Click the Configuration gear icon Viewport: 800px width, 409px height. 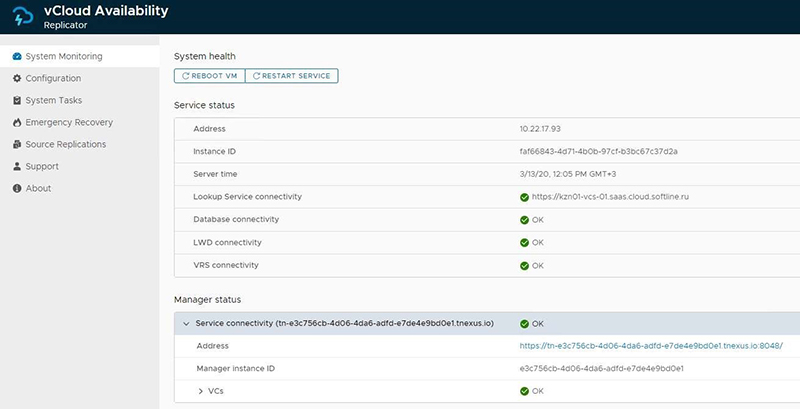[17, 78]
